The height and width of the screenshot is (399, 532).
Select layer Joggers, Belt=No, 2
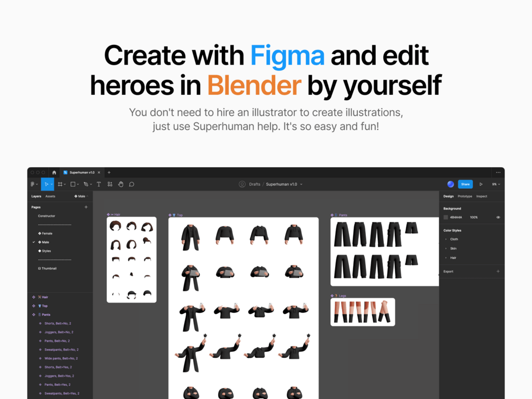[59, 332]
